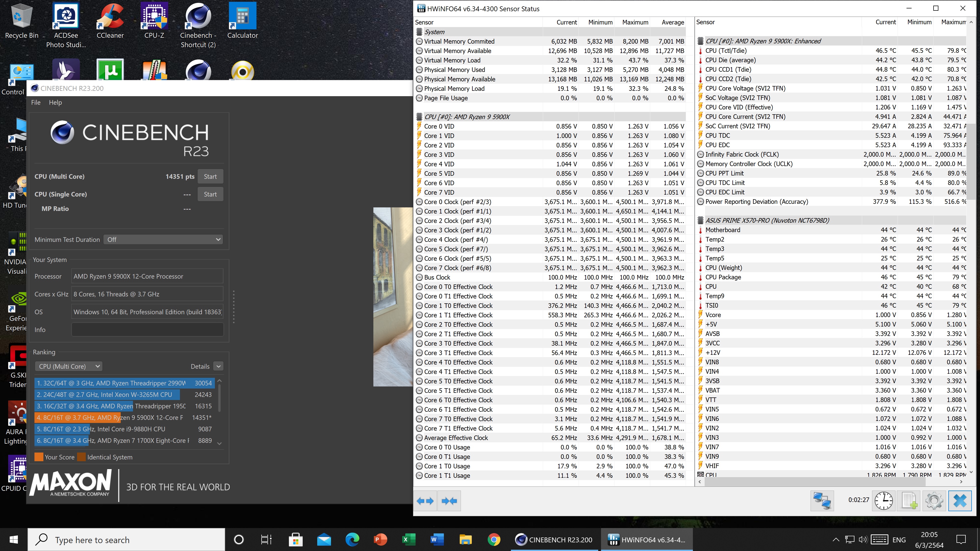Show hidden system tray icons

836,540
